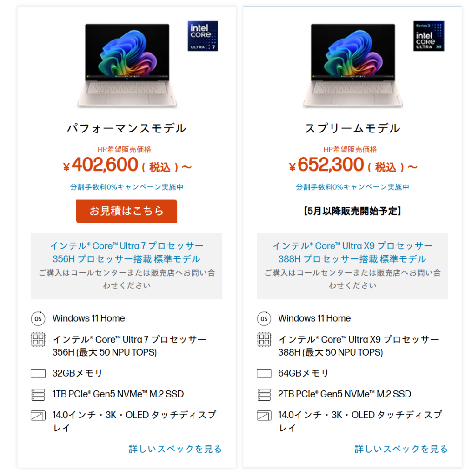Click the OS icon in the Supreme model card
The width and height of the screenshot is (472, 476).
pyautogui.click(x=264, y=318)
